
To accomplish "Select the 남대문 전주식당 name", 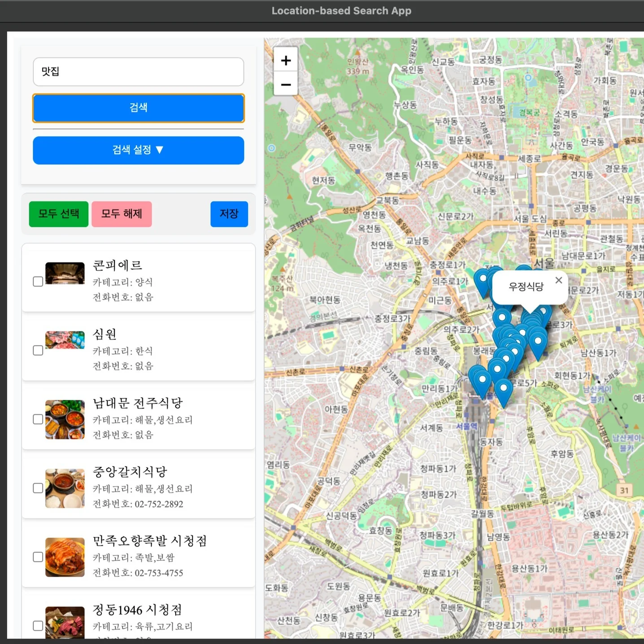I will click(x=138, y=403).
